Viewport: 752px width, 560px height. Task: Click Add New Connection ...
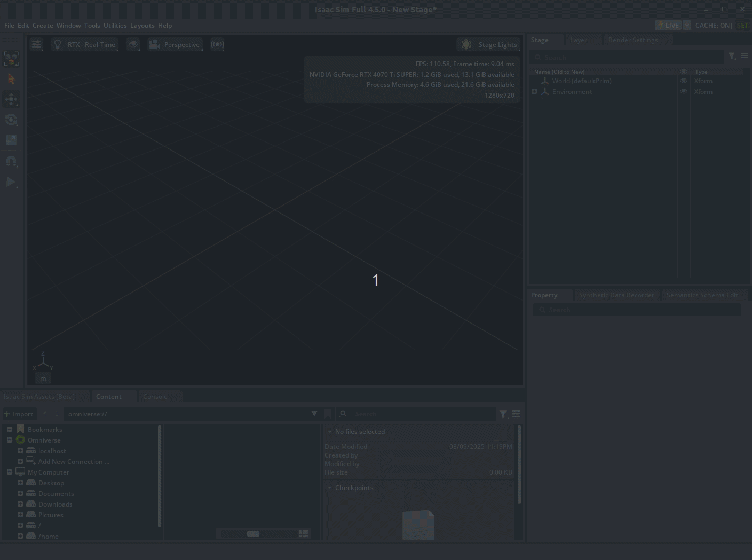(x=74, y=462)
